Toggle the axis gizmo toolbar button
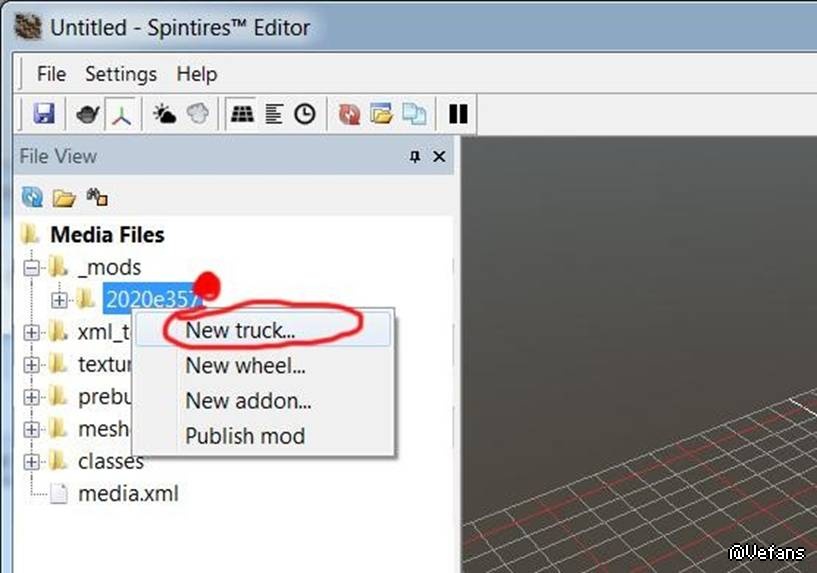The image size is (817, 573). click(x=121, y=114)
